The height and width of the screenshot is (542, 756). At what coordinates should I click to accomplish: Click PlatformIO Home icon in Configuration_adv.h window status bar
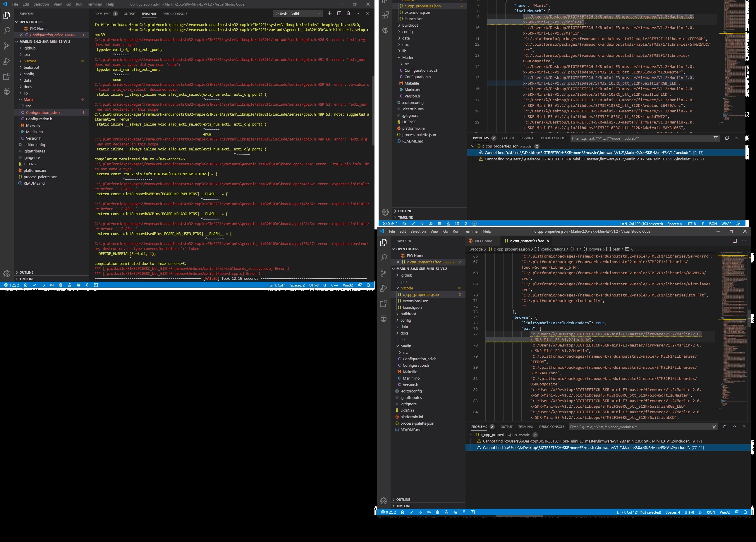pos(26,285)
